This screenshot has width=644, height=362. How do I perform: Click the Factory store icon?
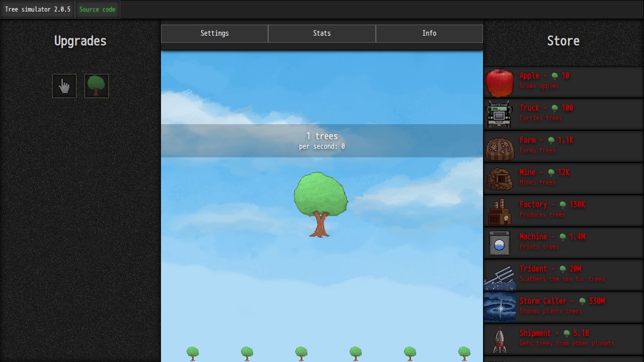[500, 211]
